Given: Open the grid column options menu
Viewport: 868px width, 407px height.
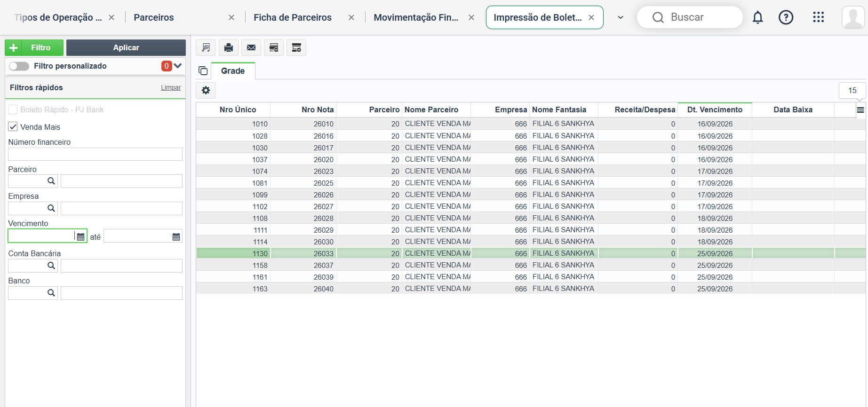Looking at the screenshot, I should (x=860, y=110).
